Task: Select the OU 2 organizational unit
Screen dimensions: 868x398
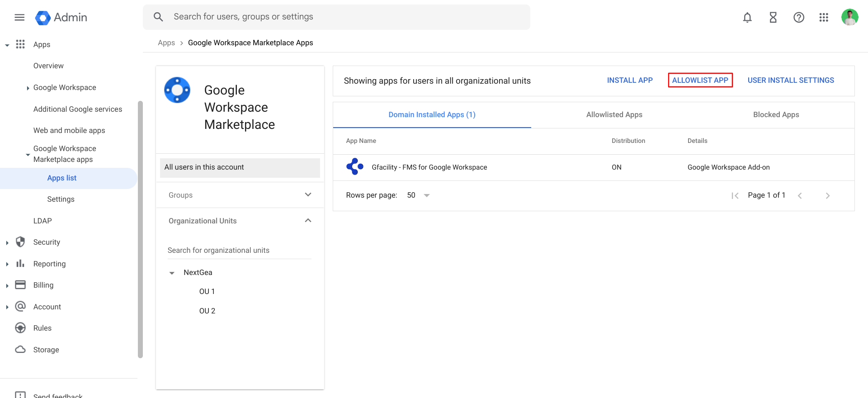Action: pos(207,311)
